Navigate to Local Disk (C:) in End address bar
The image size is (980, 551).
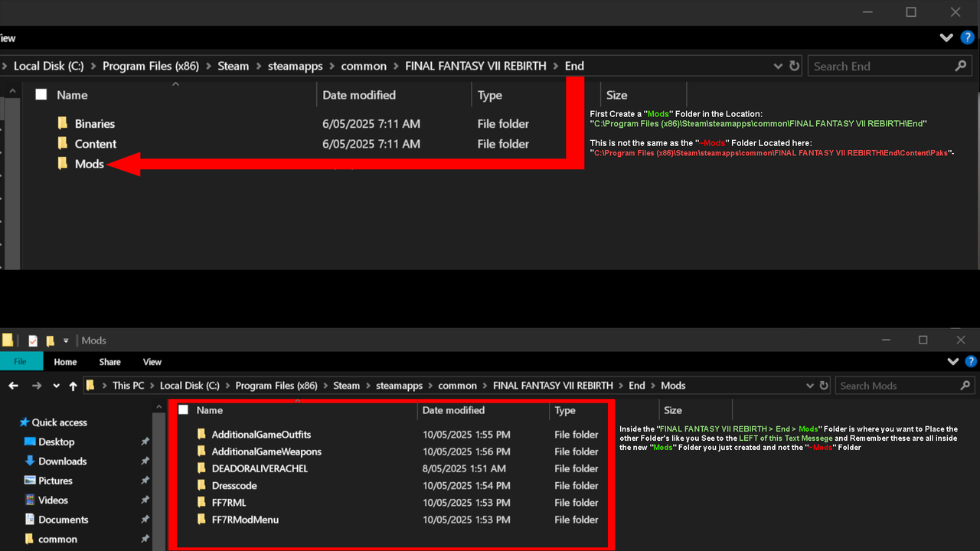tap(49, 66)
